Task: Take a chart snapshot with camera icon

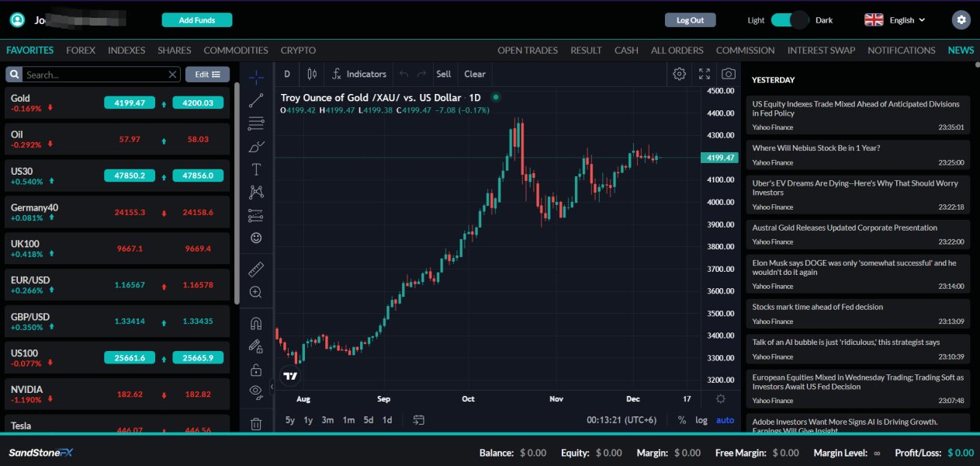Action: click(728, 74)
